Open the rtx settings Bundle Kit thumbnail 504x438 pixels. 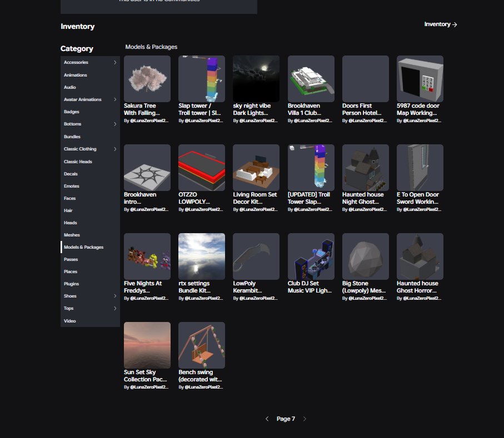(x=202, y=256)
